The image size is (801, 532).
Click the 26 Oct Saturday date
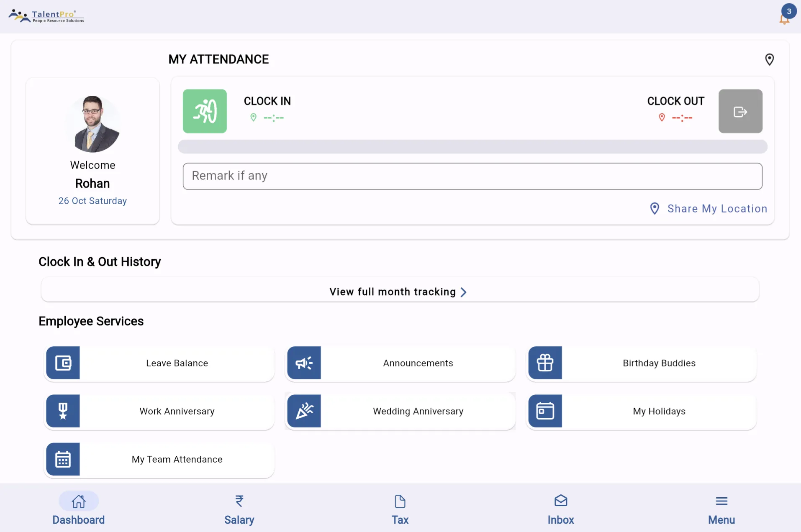(x=92, y=201)
